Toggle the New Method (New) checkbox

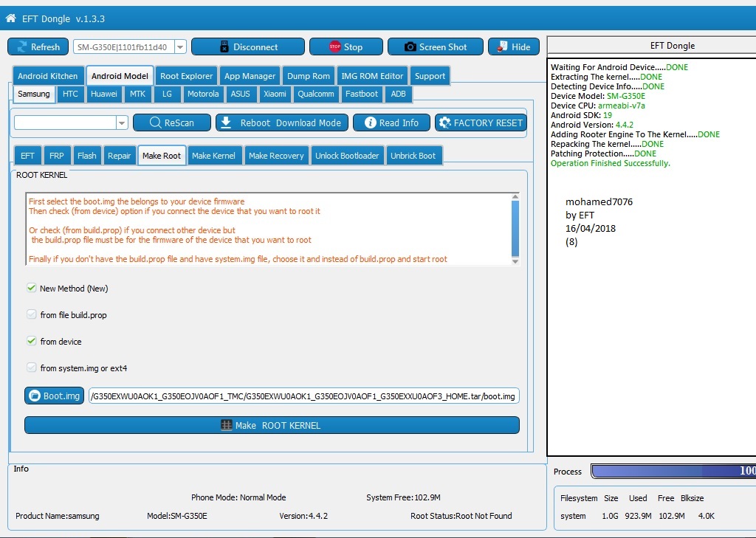tap(31, 288)
